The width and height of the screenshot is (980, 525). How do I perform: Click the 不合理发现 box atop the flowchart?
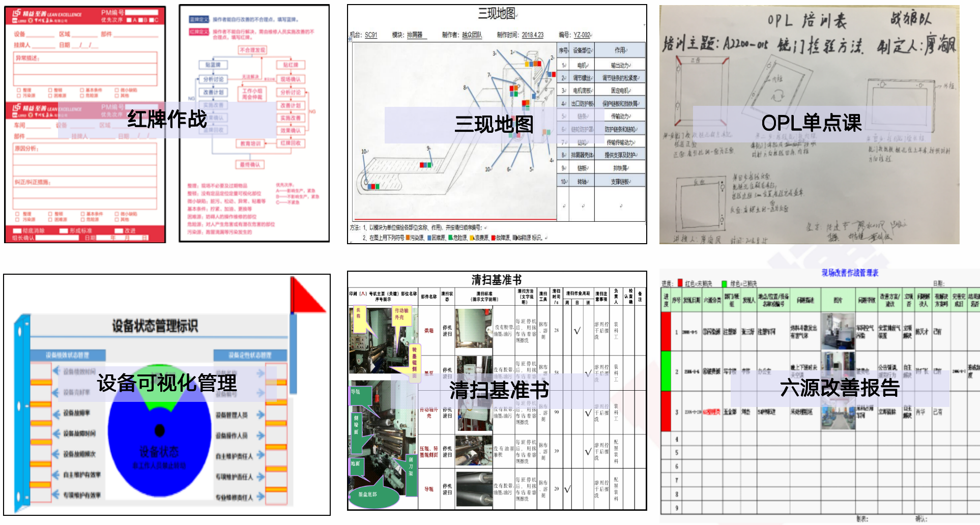(x=252, y=50)
